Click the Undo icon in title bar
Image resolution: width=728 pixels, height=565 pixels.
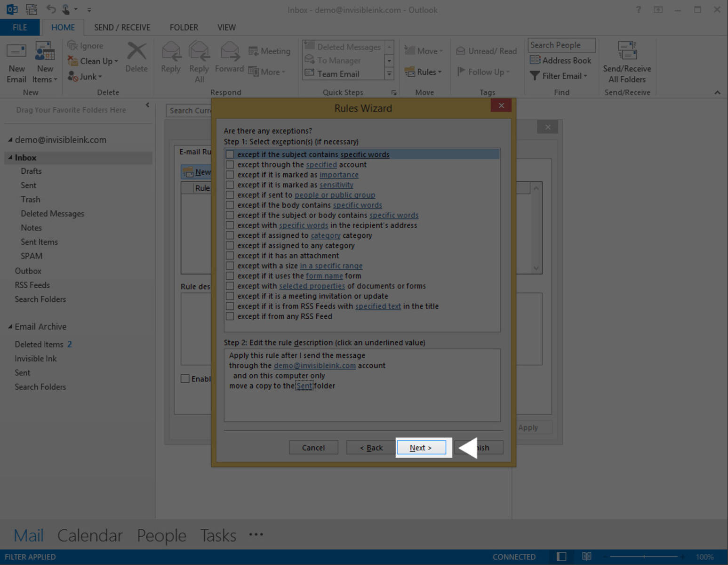(x=51, y=9)
